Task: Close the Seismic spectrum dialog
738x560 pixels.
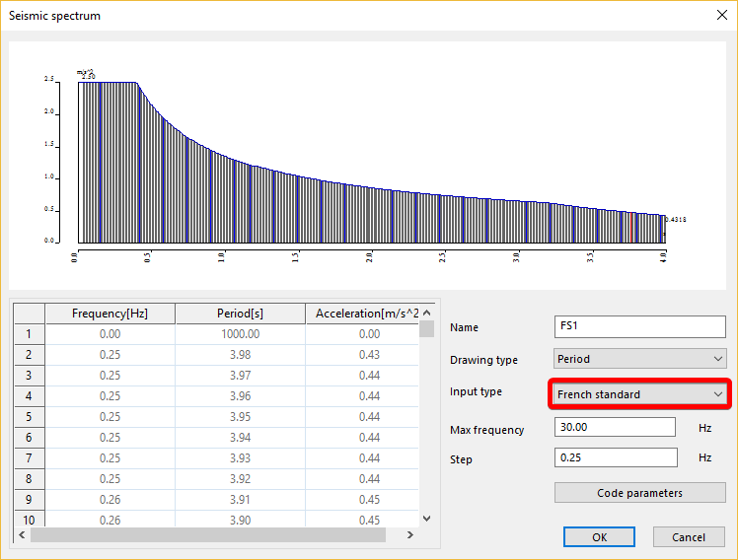Action: (722, 15)
